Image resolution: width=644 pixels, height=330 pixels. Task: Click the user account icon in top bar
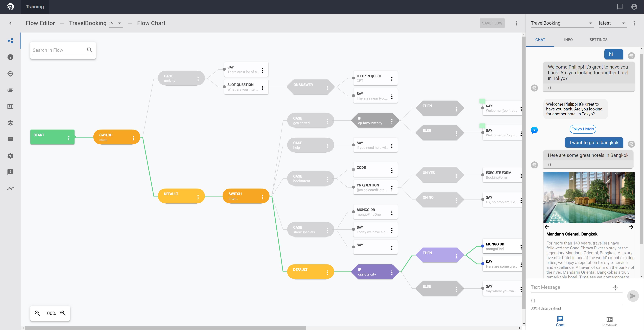(x=634, y=7)
